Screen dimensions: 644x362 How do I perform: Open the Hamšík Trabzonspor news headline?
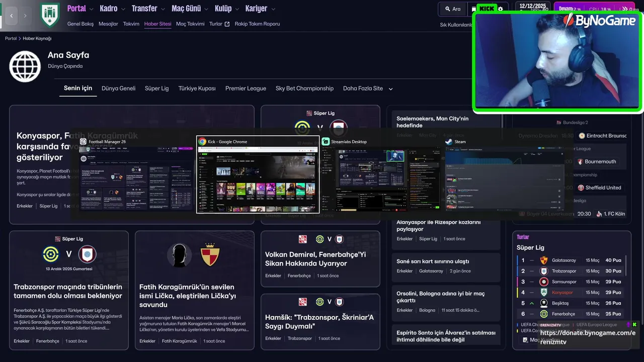[319, 322]
